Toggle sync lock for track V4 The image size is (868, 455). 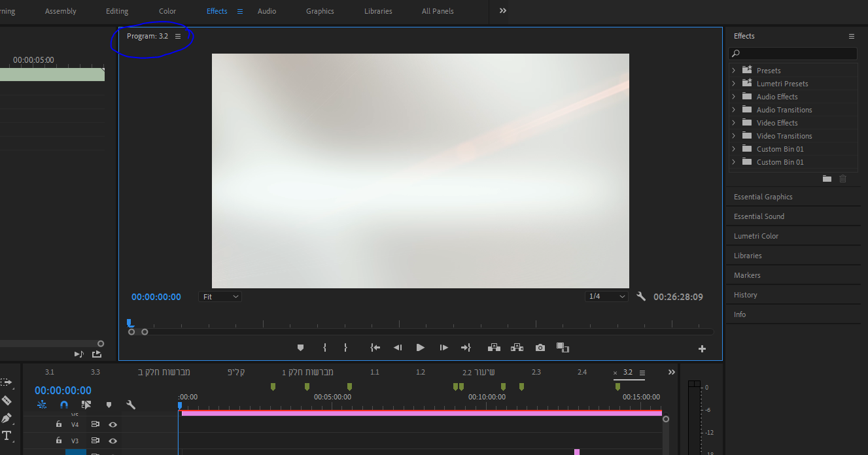95,424
